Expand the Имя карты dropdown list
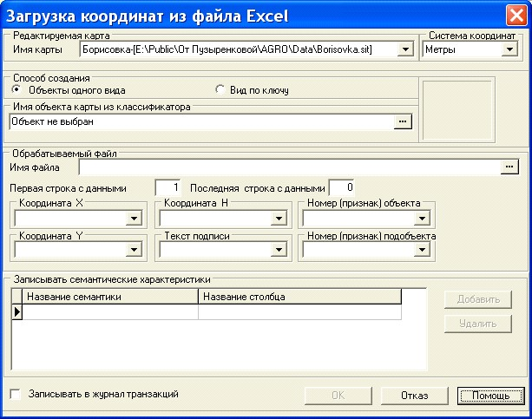The height and width of the screenshot is (419, 532). 404,50
